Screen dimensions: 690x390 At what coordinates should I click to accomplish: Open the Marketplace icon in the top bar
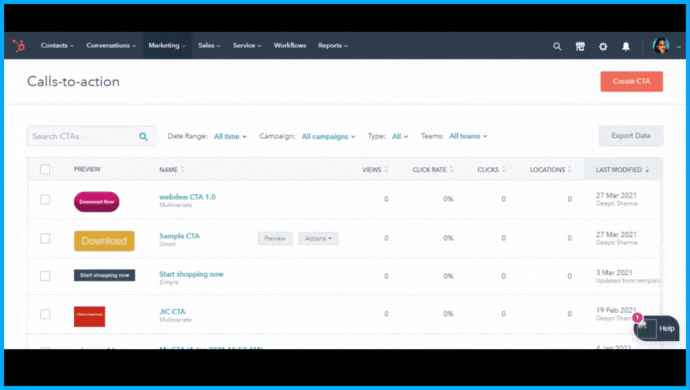(x=580, y=46)
